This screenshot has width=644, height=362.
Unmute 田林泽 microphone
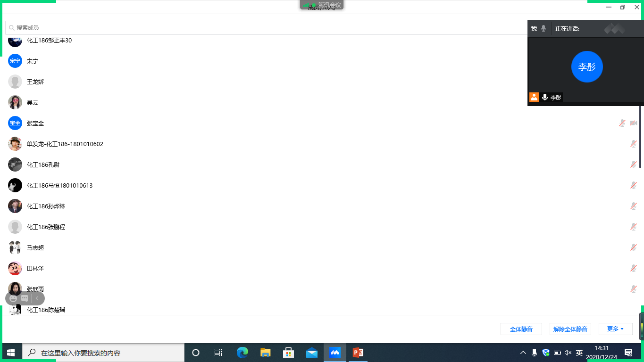634,268
